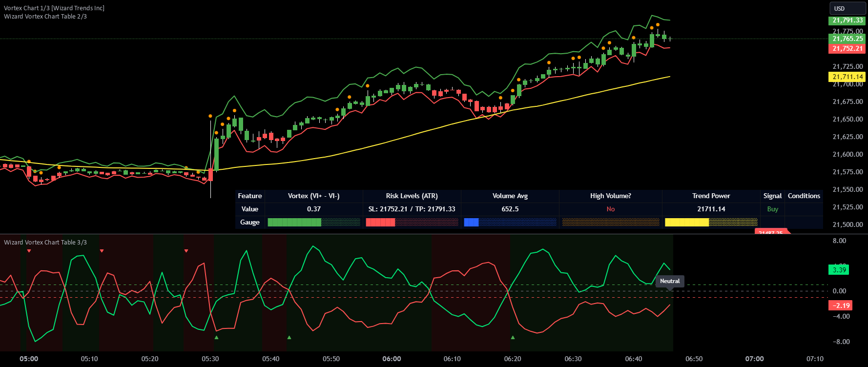The height and width of the screenshot is (367, 868).
Task: Click the 06:30 time axis label
Action: click(573, 359)
